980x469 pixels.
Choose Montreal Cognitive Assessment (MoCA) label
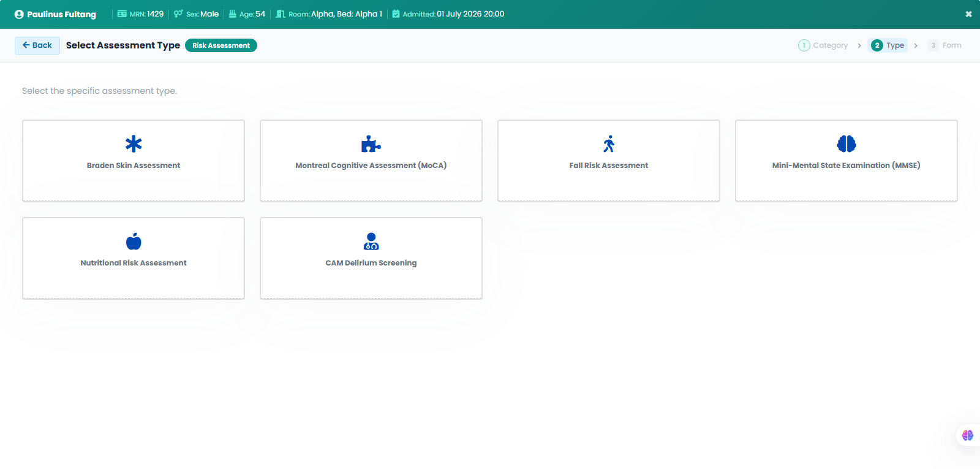click(371, 166)
